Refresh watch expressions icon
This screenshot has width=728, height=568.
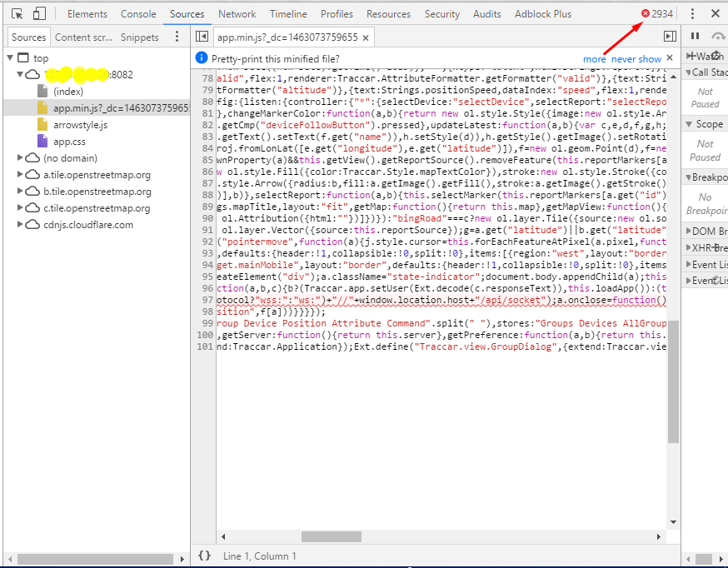tap(716, 55)
